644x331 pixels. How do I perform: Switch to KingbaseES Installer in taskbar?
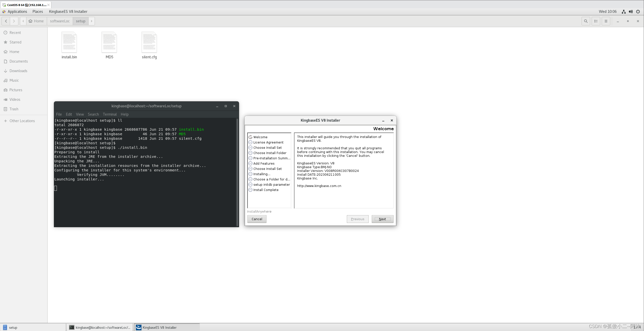[167, 327]
